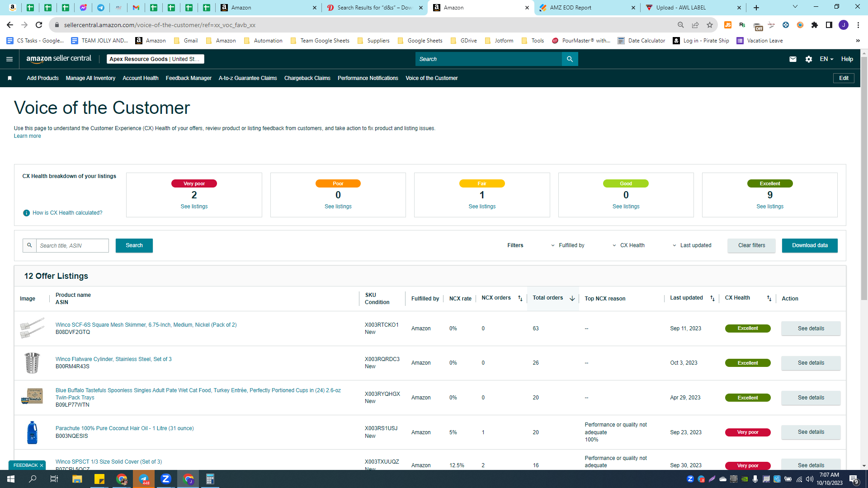Go to Manage All Inventory
The height and width of the screenshot is (488, 868).
(x=90, y=78)
